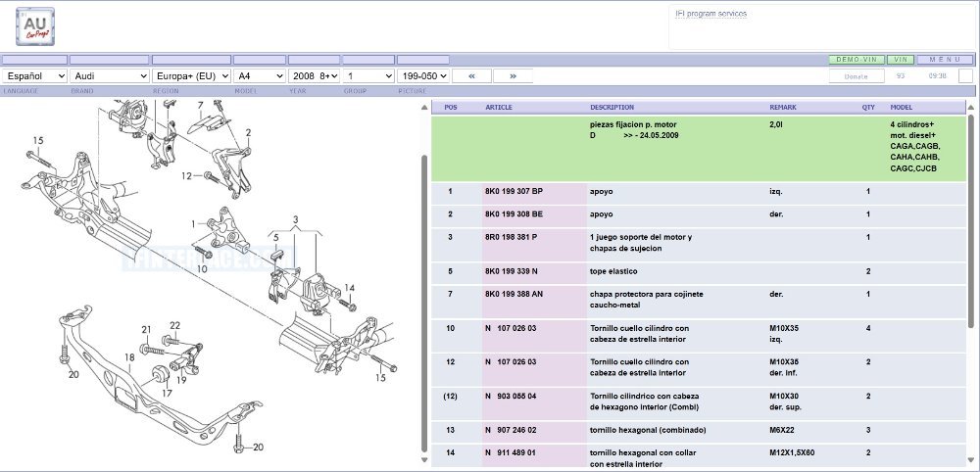Click the IFI program services link
The height and width of the screenshot is (472, 980).
[710, 14]
